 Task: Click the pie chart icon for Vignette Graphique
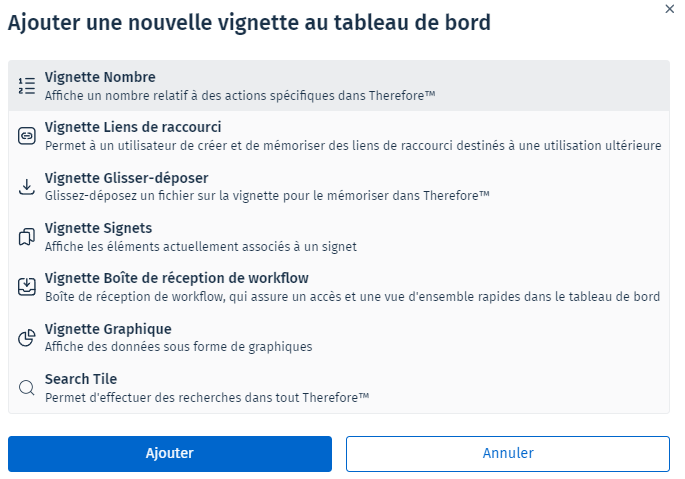tap(27, 338)
